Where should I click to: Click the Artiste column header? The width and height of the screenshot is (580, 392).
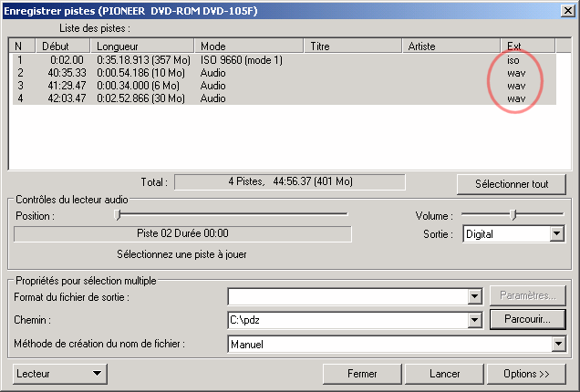452,46
